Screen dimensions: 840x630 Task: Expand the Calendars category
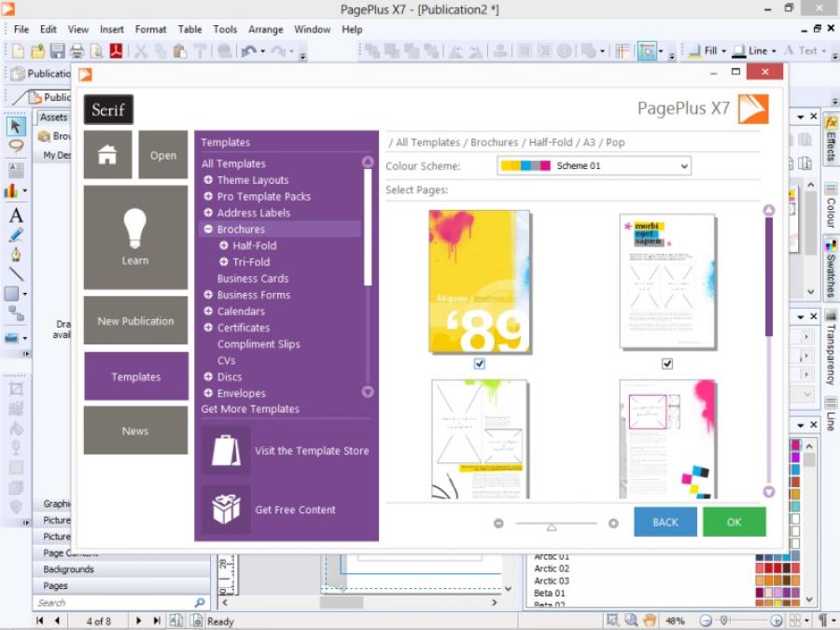click(208, 311)
